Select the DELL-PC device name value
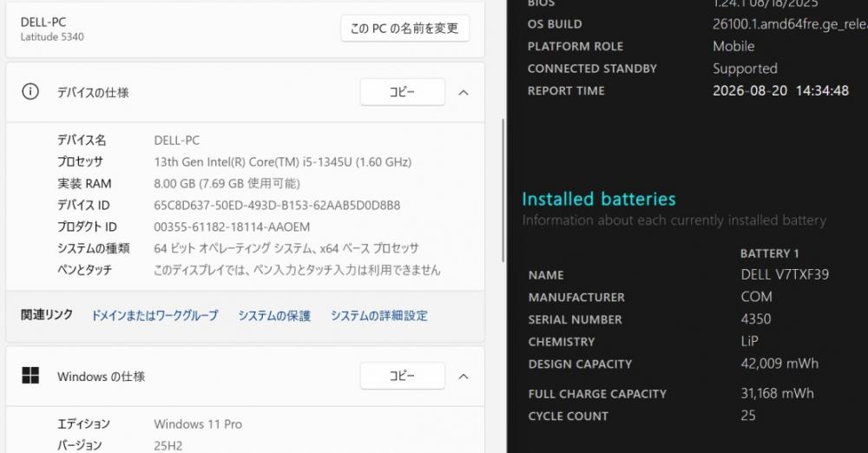This screenshot has height=453, width=868. 176,140
